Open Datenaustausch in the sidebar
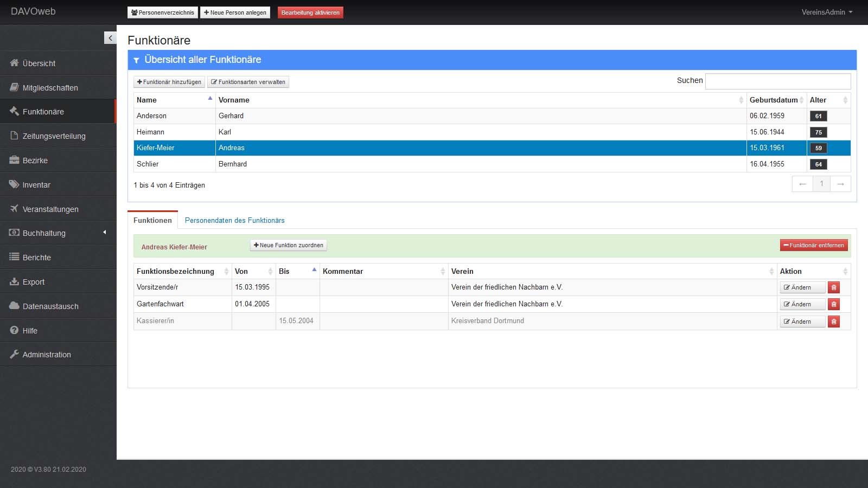The width and height of the screenshot is (868, 488). tap(58, 306)
